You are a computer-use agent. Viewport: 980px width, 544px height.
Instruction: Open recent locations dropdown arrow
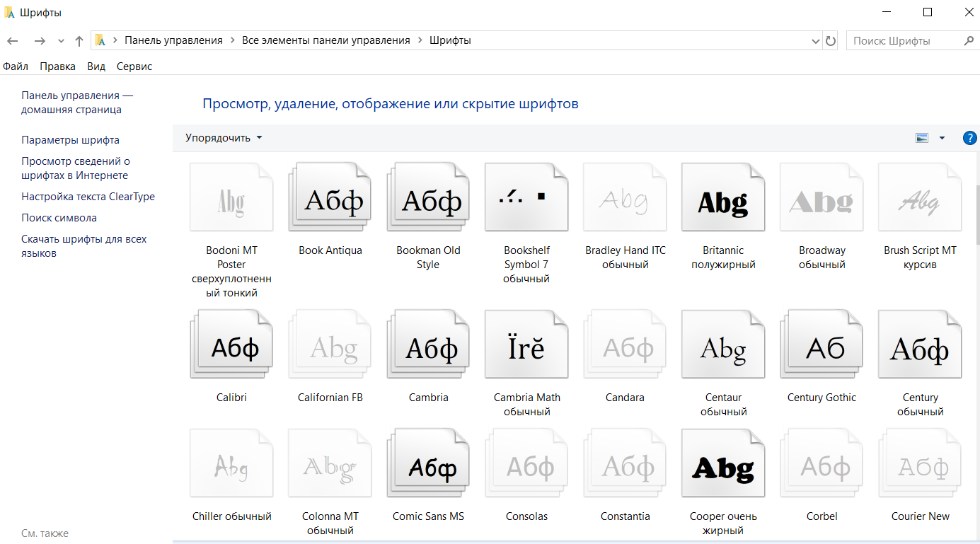tap(61, 41)
